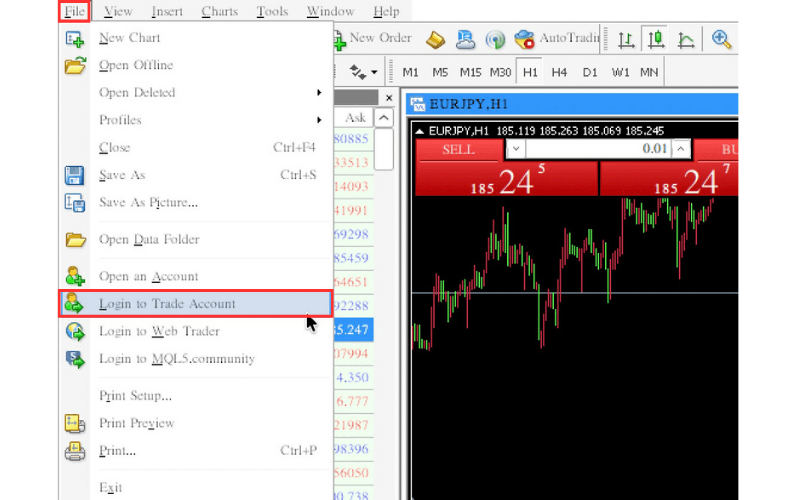The width and height of the screenshot is (800, 500).
Task: Click the cloud hosting toolbar icon
Action: [x=465, y=39]
